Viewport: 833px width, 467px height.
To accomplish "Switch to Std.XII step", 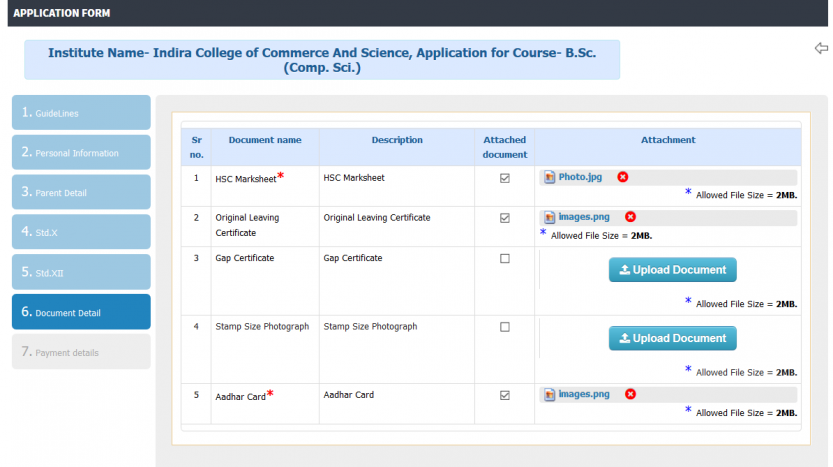I will (x=81, y=272).
